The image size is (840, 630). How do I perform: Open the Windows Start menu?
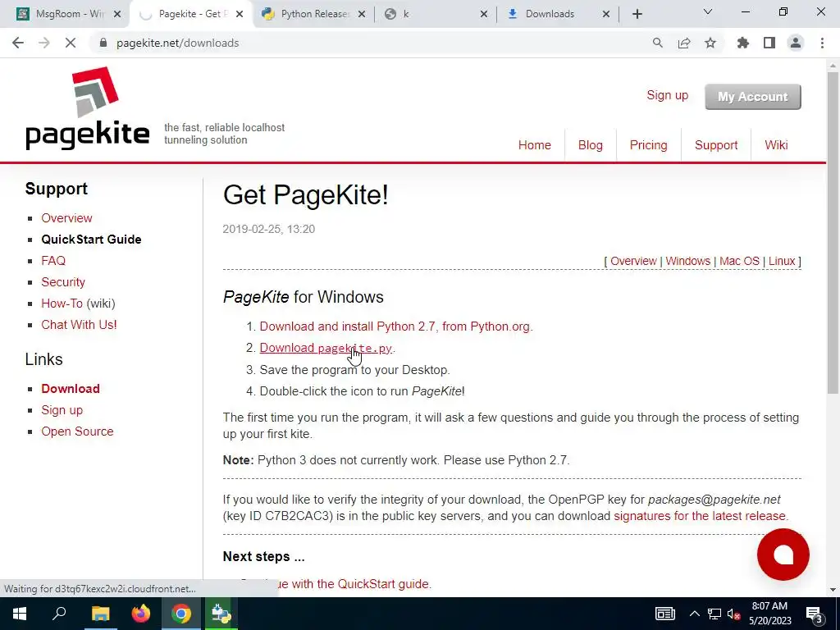tap(20, 614)
